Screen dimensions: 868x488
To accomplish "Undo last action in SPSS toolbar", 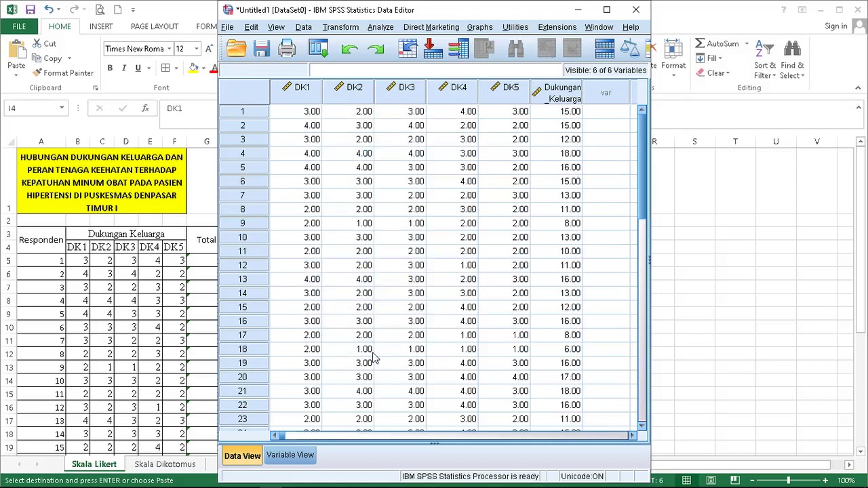I will tap(349, 49).
